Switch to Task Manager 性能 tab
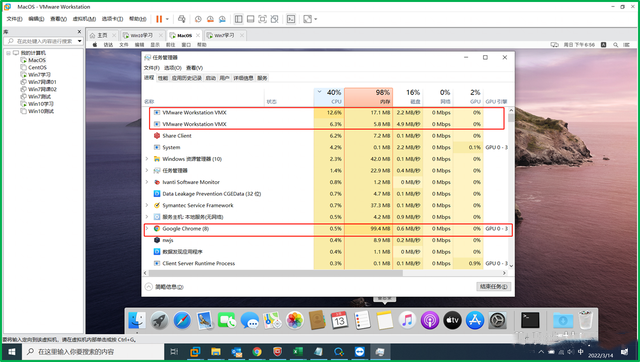Screen dimensions: 640x362 (163, 78)
